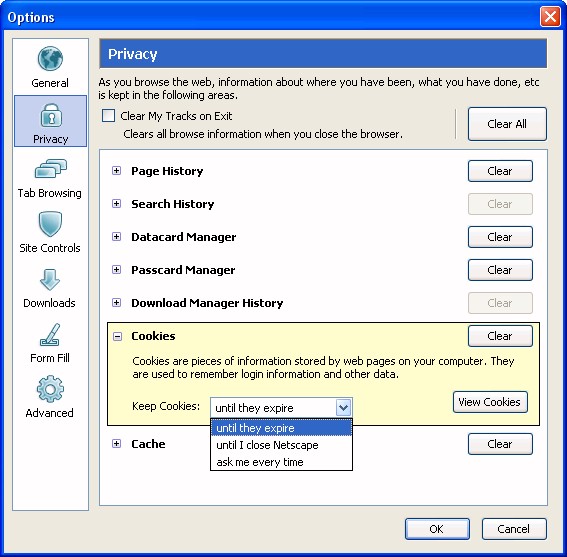Expand the Search History section
Viewport: 567px width, 557px height.
tap(116, 204)
